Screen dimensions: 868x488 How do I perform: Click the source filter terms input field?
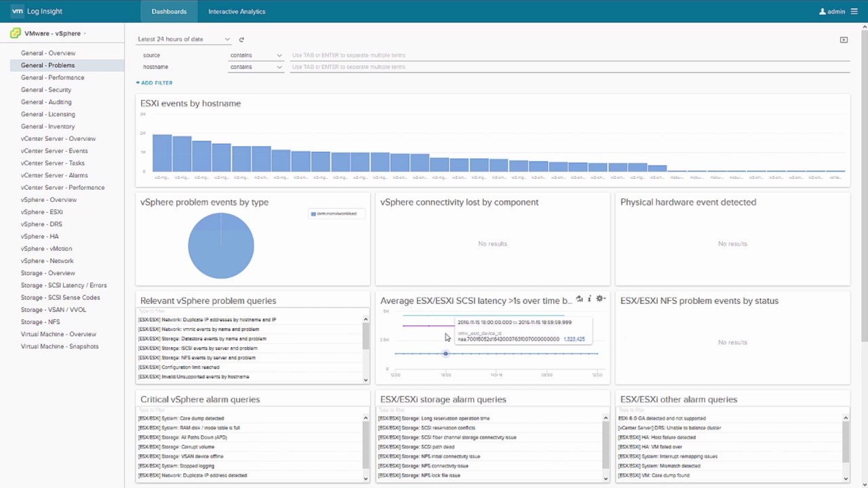570,56
